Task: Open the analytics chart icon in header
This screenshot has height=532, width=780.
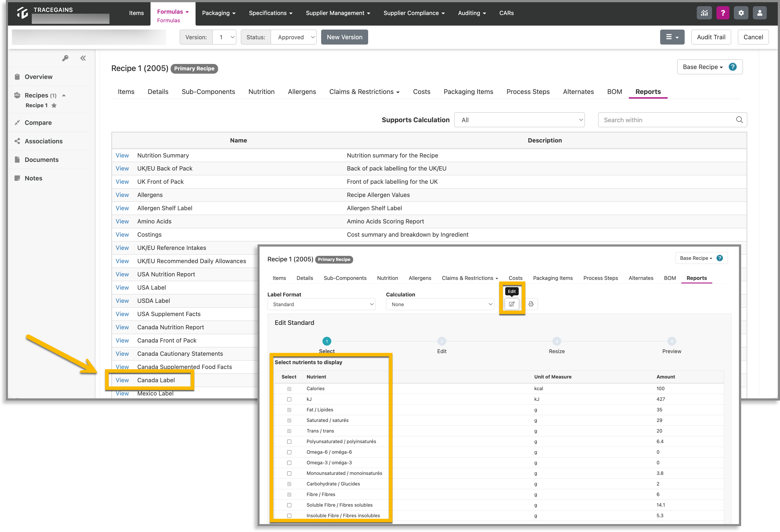Action: 704,13
